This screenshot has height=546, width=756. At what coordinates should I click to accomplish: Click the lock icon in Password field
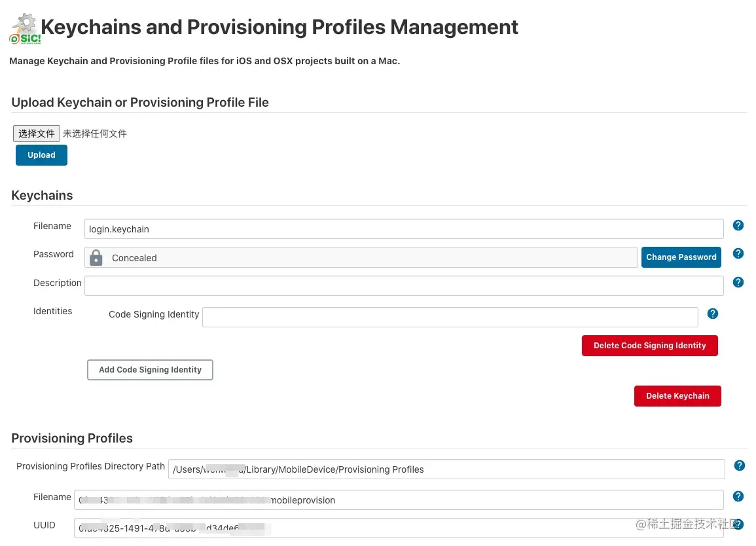pos(96,258)
